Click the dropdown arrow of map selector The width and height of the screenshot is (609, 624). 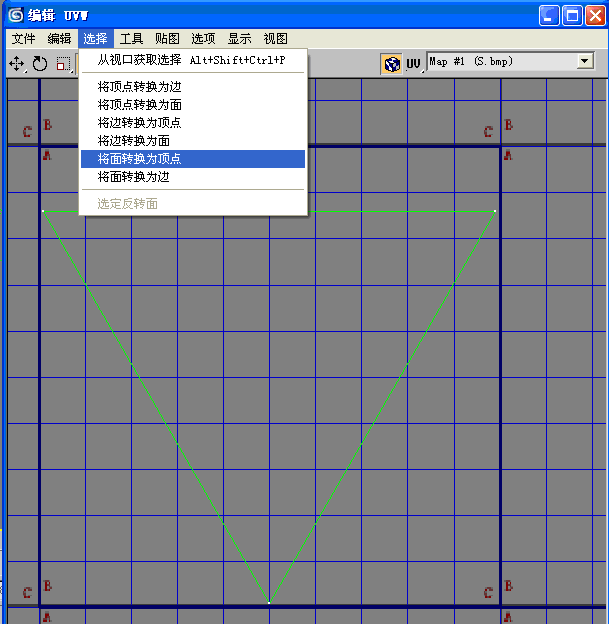click(584, 61)
